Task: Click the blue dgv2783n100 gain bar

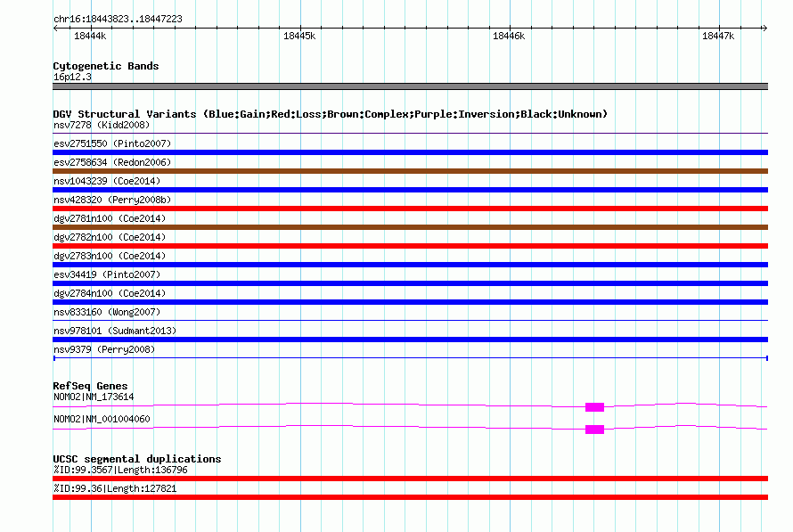Action: pos(410,265)
